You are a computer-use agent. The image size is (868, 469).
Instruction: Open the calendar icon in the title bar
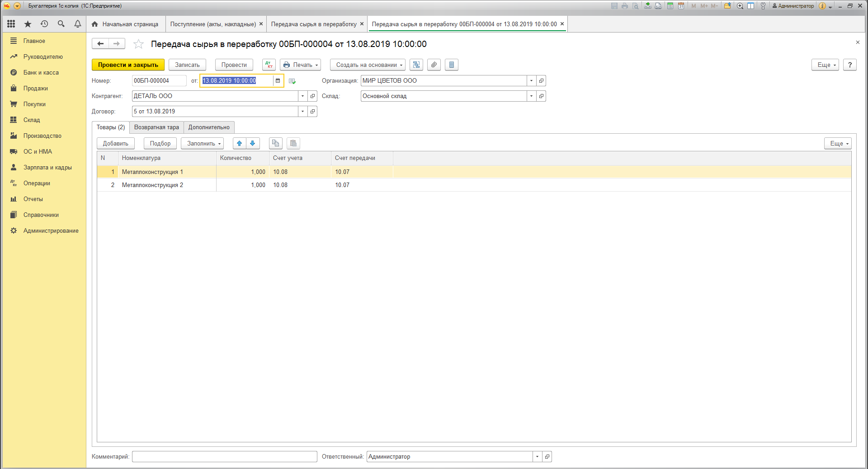681,6
